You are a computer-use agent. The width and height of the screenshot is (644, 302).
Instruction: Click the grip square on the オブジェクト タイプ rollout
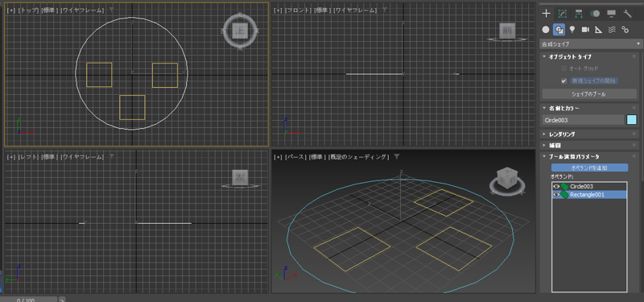click(634, 56)
